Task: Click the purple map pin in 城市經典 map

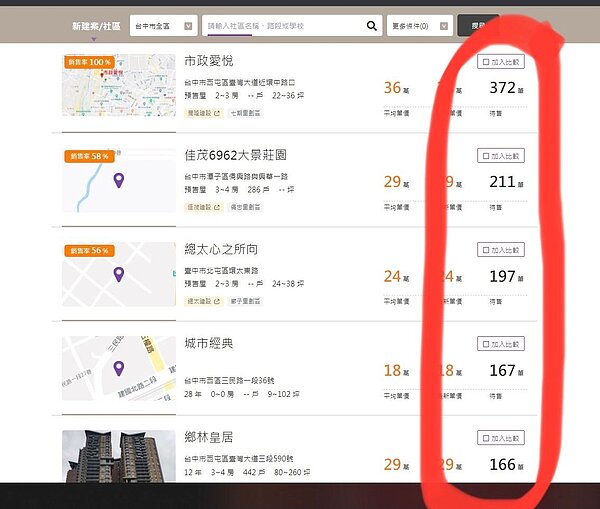Action: [x=119, y=369]
